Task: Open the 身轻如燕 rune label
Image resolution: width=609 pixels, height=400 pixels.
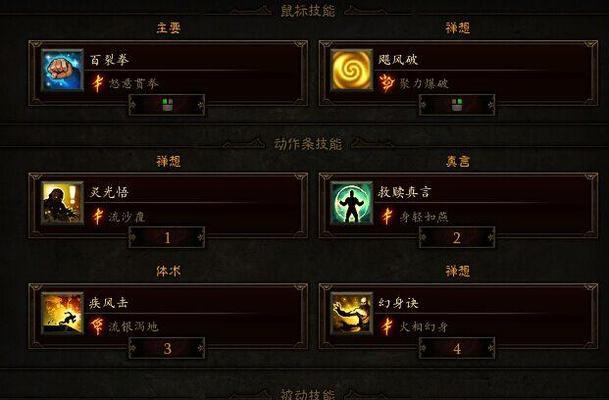Action: coord(424,217)
